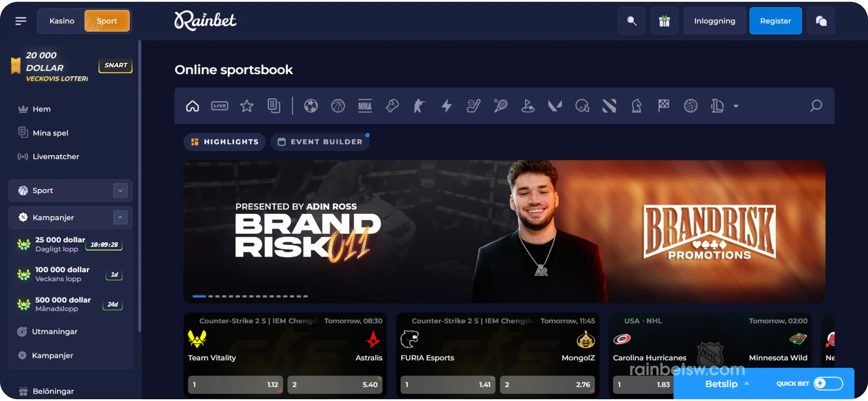Open the header search magnifier

click(631, 21)
